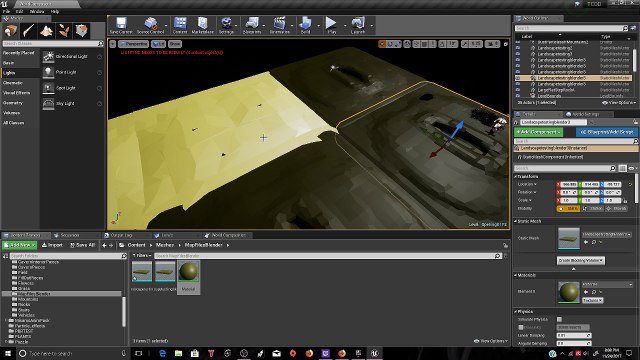This screenshot has height=360, width=640.
Task: Select translate gizmo mode in viewport
Action: pyautogui.click(x=382, y=44)
